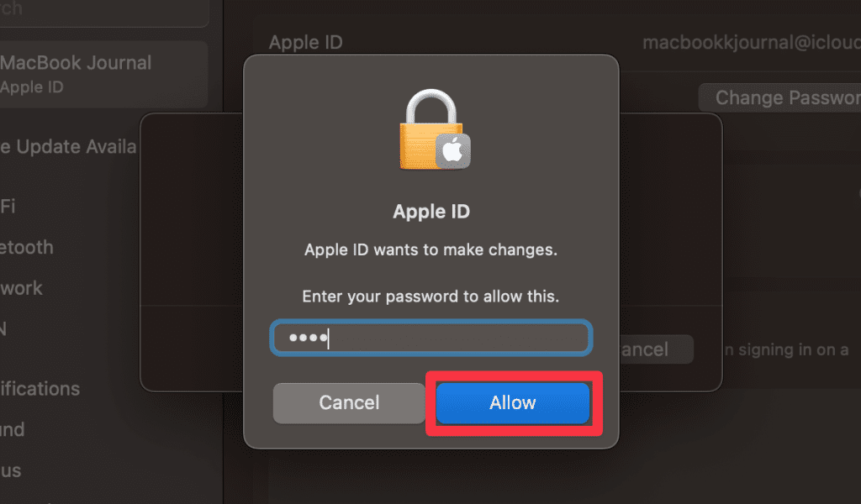Click the Apple ID email address text

(x=752, y=42)
